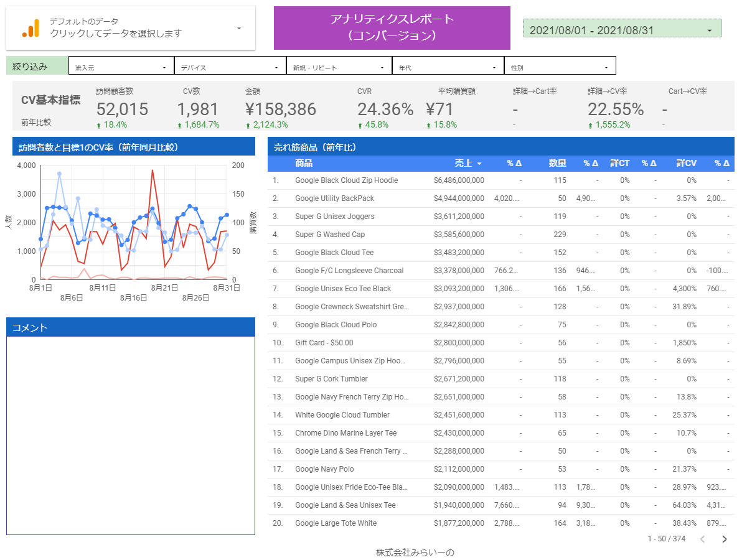Viewport: 747px width, 560px height.
Task: Select the CVR value 24.36%
Action: (385, 110)
